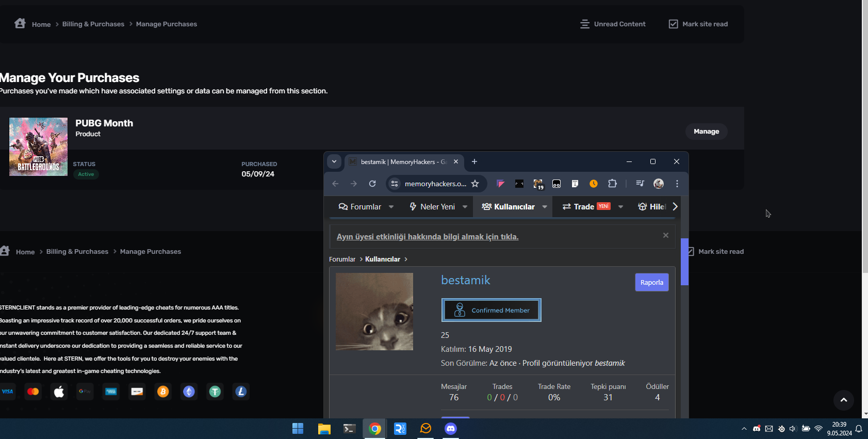Click the white robot-face extension icon

coord(556,184)
